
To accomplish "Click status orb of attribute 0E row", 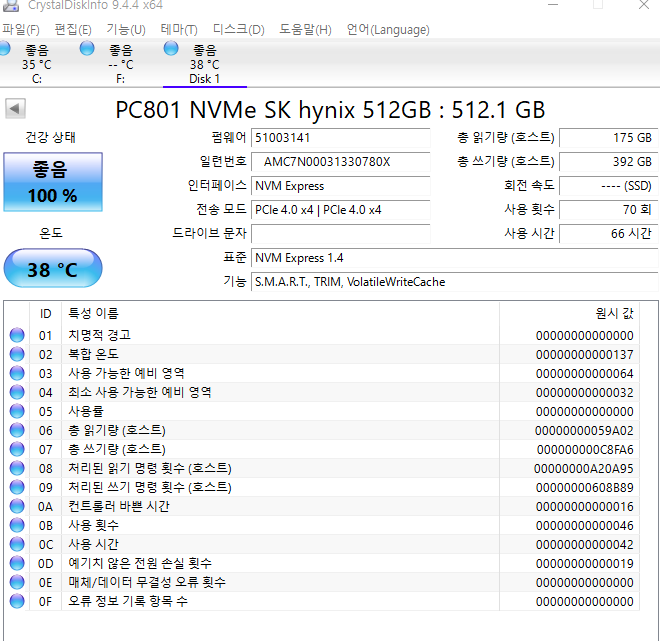I will pos(17,582).
